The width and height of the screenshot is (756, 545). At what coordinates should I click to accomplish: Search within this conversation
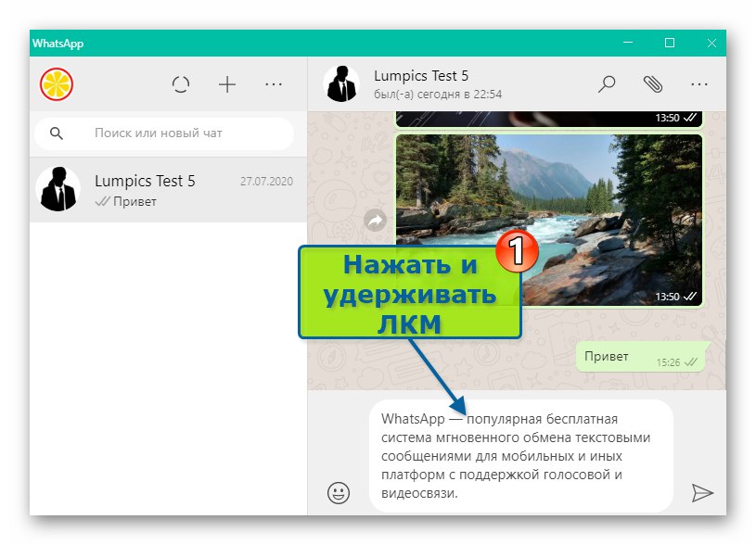click(607, 84)
